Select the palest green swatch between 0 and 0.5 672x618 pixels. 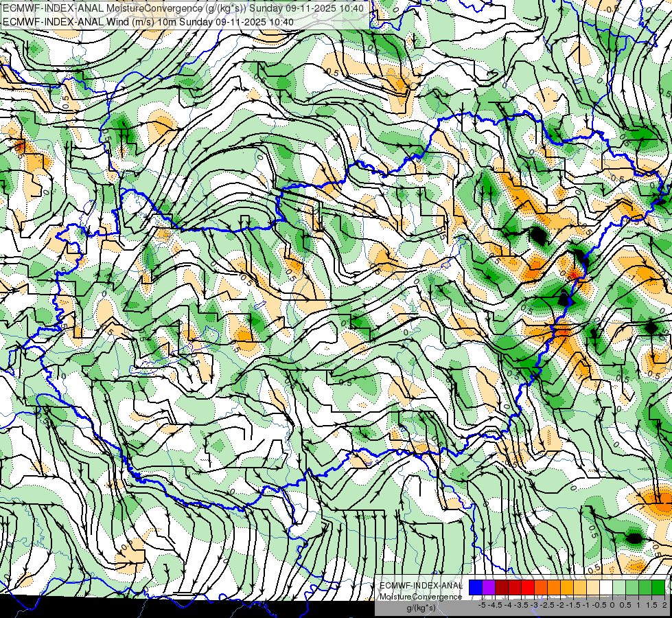click(x=619, y=588)
